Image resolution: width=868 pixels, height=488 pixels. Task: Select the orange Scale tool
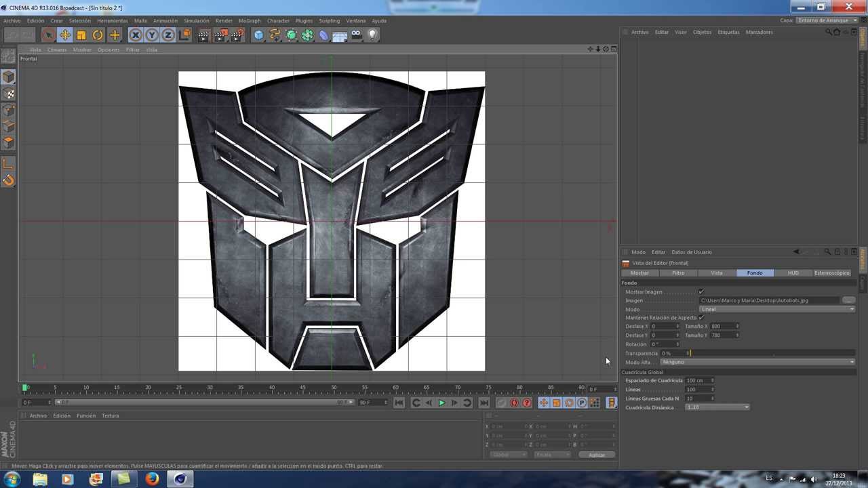click(81, 35)
